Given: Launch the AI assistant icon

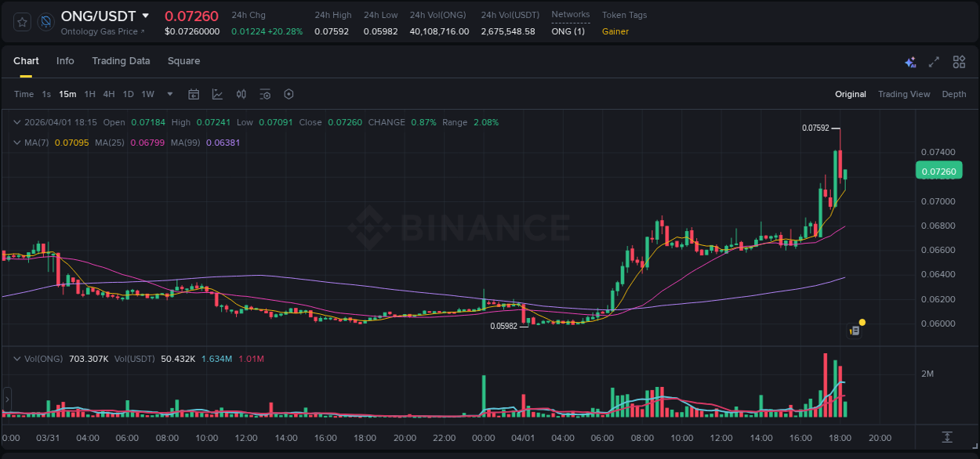Looking at the screenshot, I should (909, 61).
